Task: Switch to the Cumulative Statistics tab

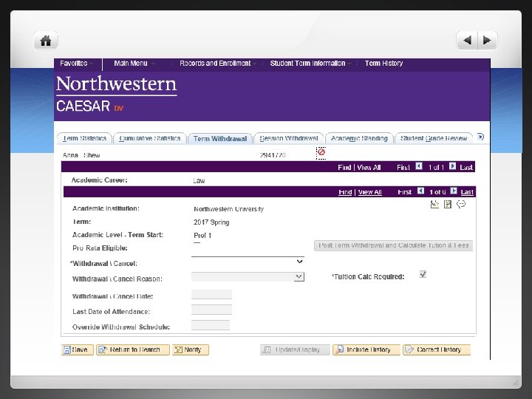Action: click(149, 138)
